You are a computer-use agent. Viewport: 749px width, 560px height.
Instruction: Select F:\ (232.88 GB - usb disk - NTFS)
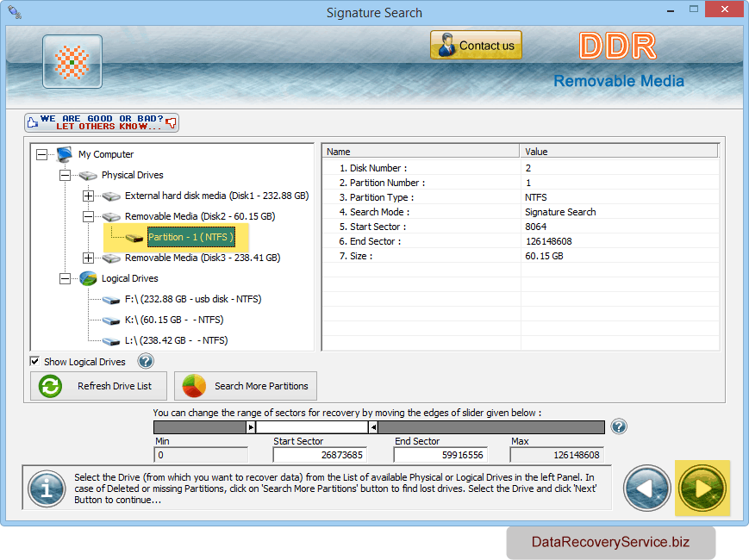click(x=193, y=299)
